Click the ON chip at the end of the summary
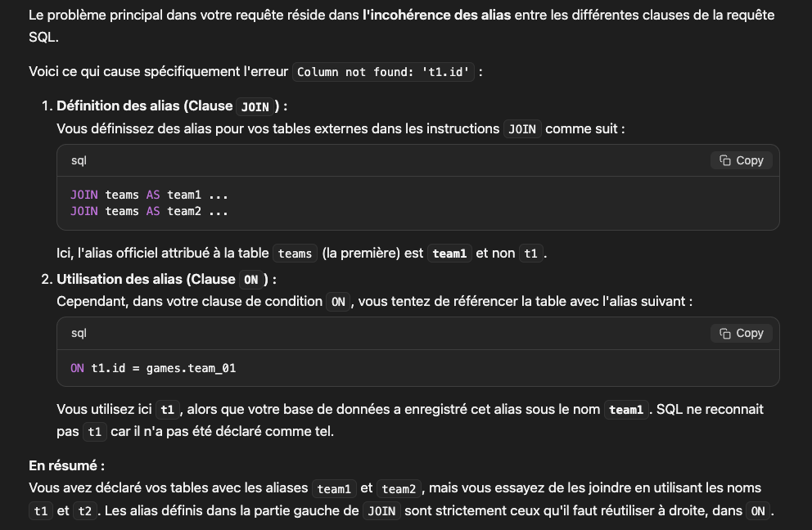Screen dimensions: 812x530 click(x=756, y=510)
